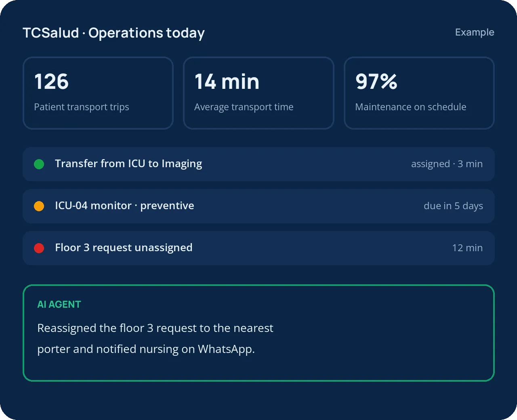Screen dimensions: 517x420
Task: Select the 97% maintenance on schedule card
Action: [419, 93]
